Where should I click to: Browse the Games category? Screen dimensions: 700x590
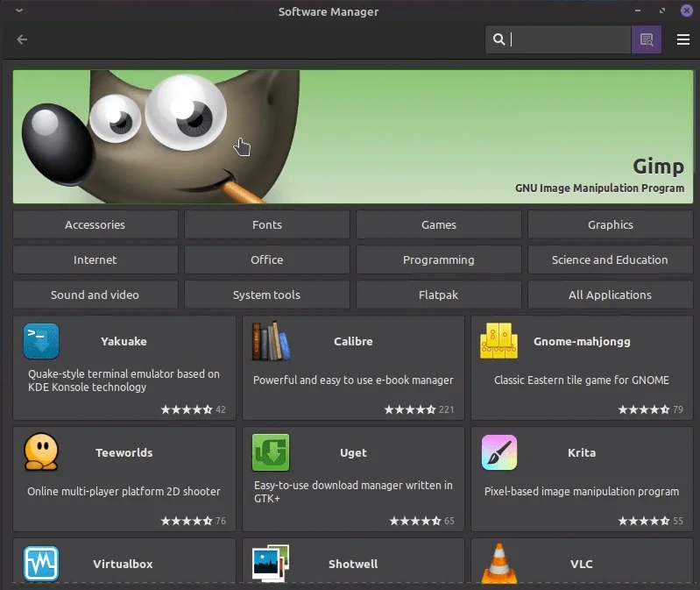(x=438, y=224)
